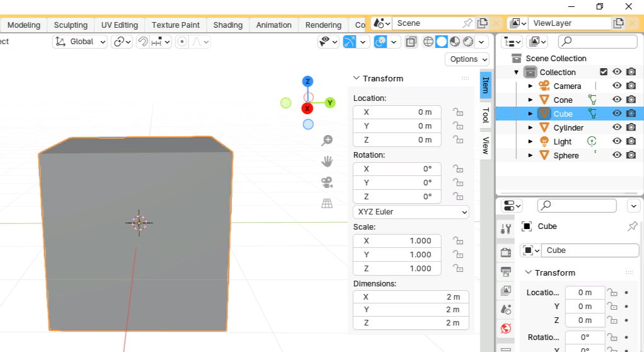This screenshot has width=644, height=352.
Task: Lock the Scale Z value in sidebar
Action: click(x=458, y=268)
